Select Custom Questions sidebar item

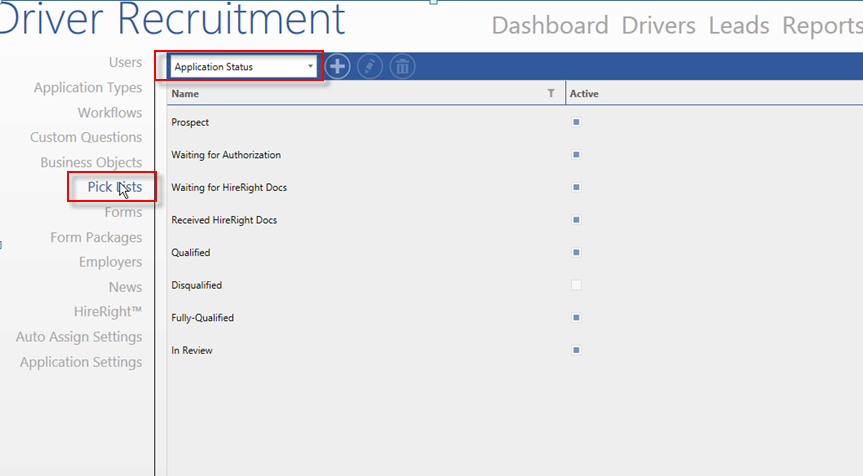click(x=86, y=137)
